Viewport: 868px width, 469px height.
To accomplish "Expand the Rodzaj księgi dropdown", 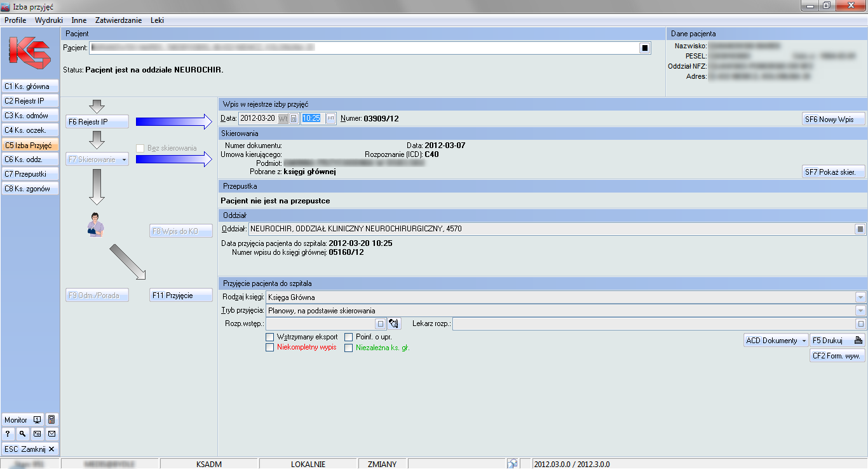I will 860,297.
